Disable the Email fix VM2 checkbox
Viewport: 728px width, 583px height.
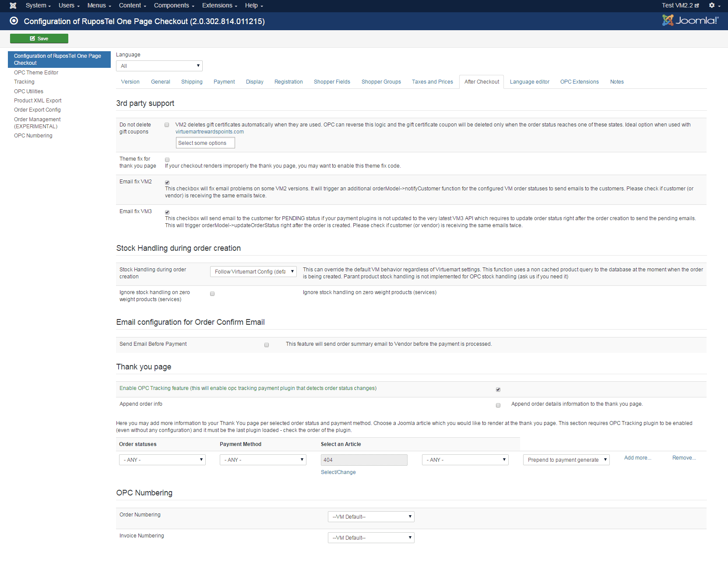pos(167,183)
